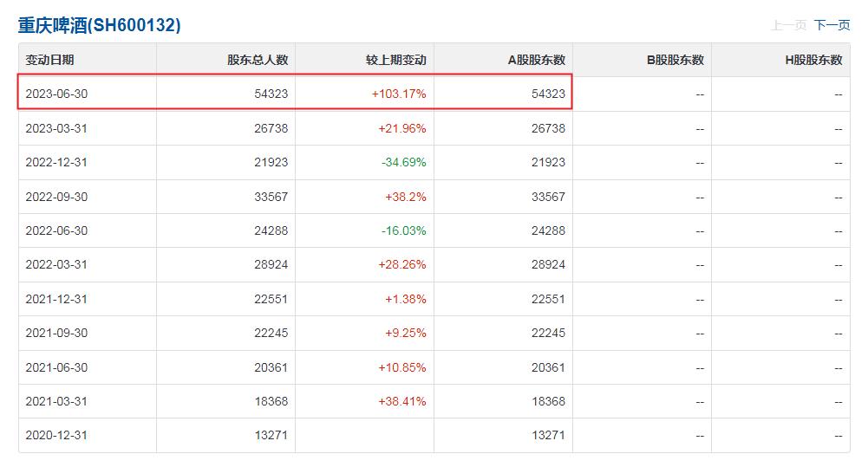Click 28924 in 股东总人数 column
The width and height of the screenshot is (868, 467).
(271, 264)
